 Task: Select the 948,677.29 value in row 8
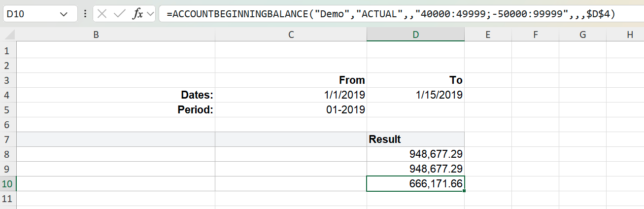coord(415,154)
